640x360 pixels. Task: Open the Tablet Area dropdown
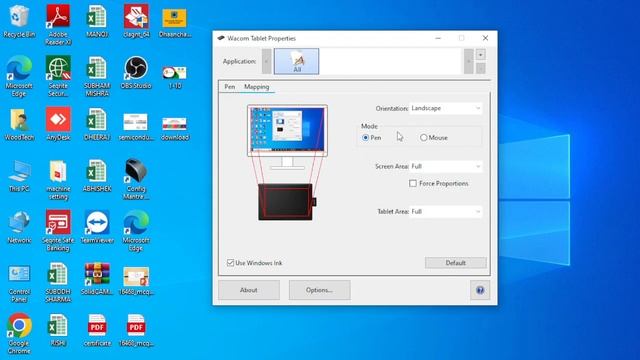pyautogui.click(x=446, y=212)
